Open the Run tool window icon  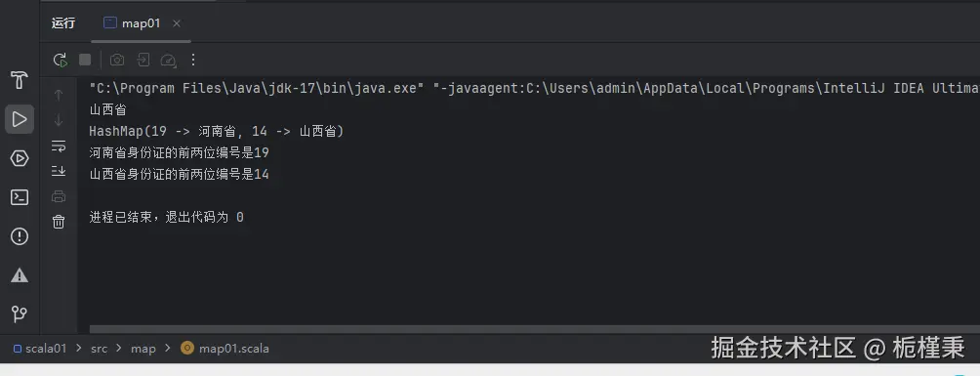[20, 119]
